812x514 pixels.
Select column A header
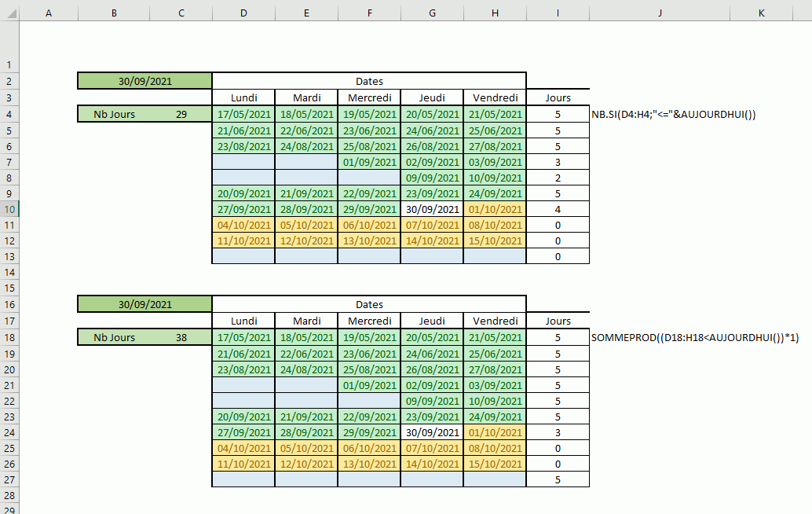(x=49, y=13)
